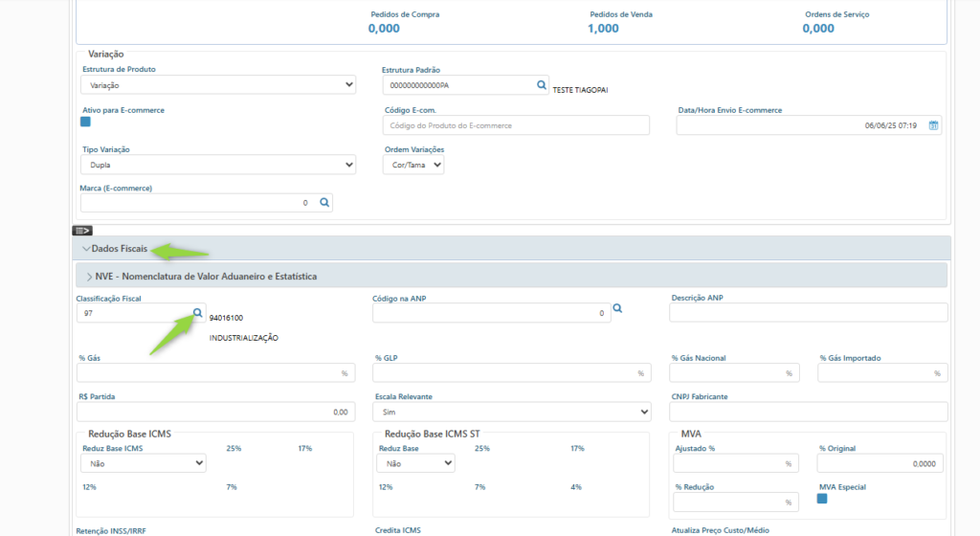Screen dimensions: 980x536
Task: Expand NVE - Nomenclatura de Valor Aduaneiro section
Action: tap(206, 276)
